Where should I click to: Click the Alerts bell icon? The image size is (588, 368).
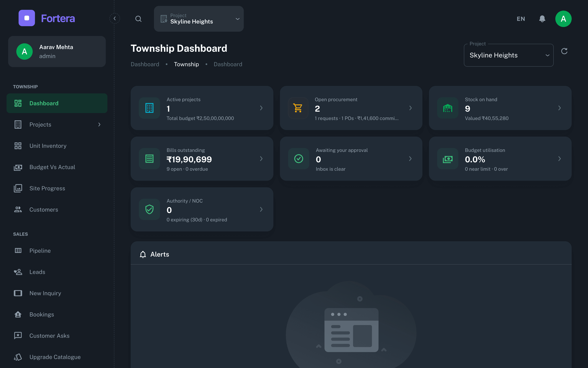point(143,254)
